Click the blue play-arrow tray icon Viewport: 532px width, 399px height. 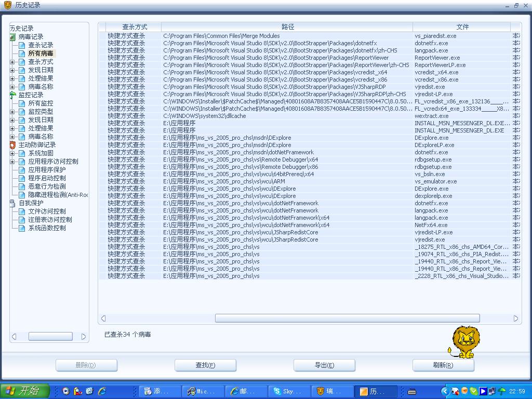483,391
